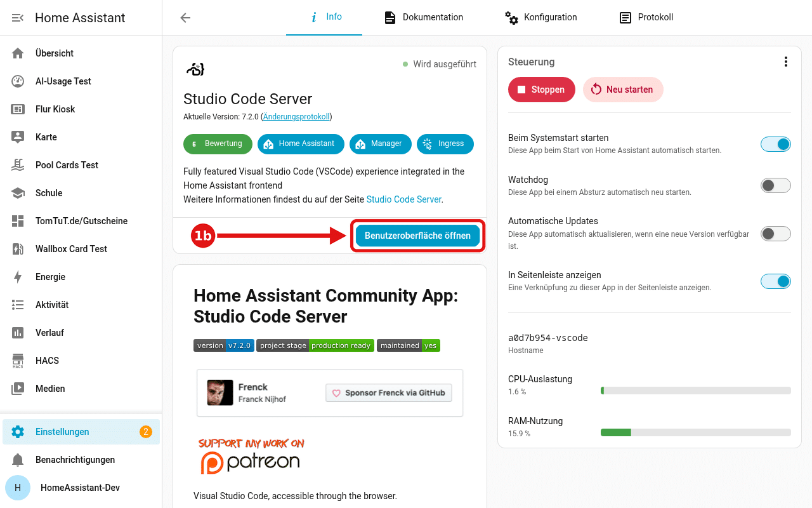Open the Schule graduation cap icon
Viewport: 812px width, 508px height.
18,193
